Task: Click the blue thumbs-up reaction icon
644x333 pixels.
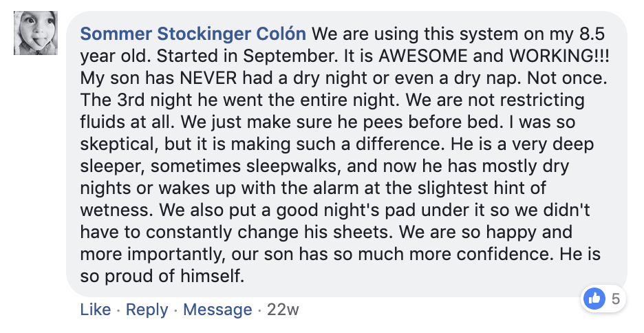Action: 594,298
